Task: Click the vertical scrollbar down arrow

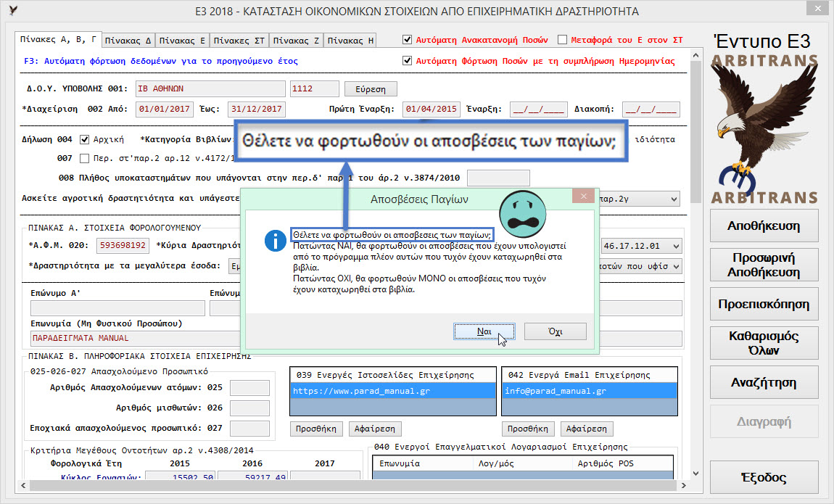Action: 695,473
